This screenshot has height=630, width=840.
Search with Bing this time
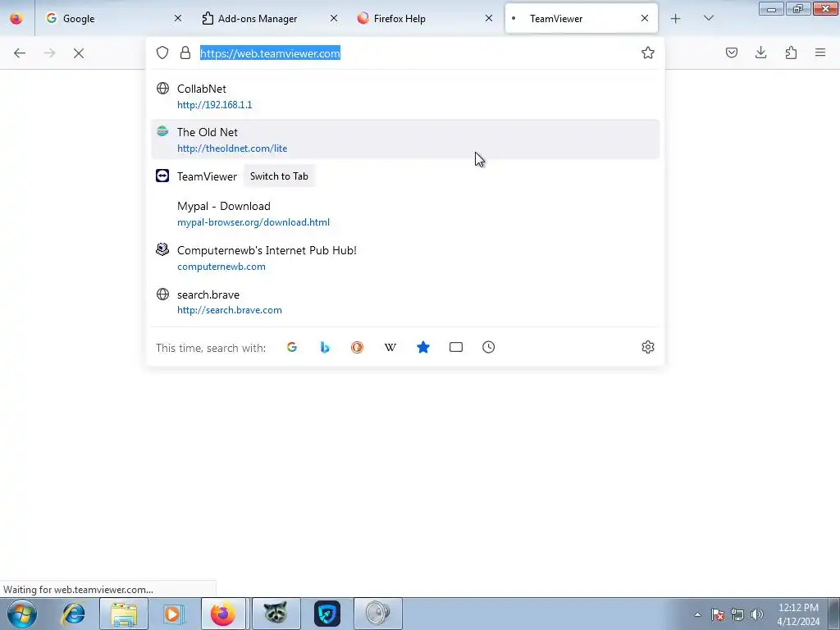pos(325,347)
